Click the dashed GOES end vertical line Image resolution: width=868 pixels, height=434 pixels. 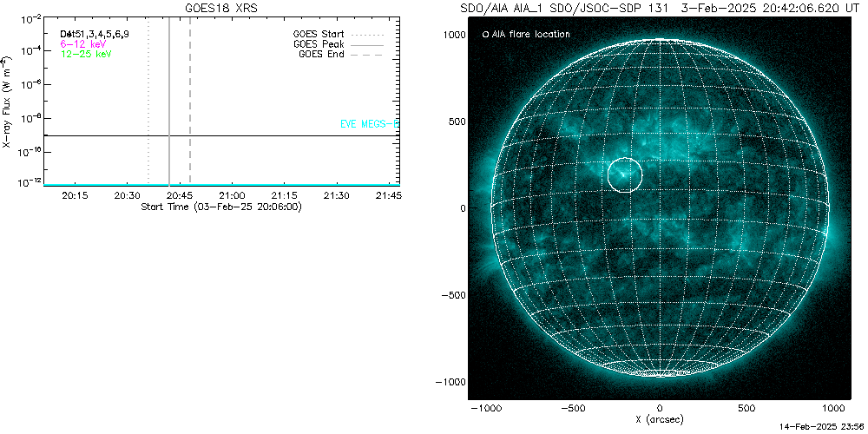coord(190,102)
